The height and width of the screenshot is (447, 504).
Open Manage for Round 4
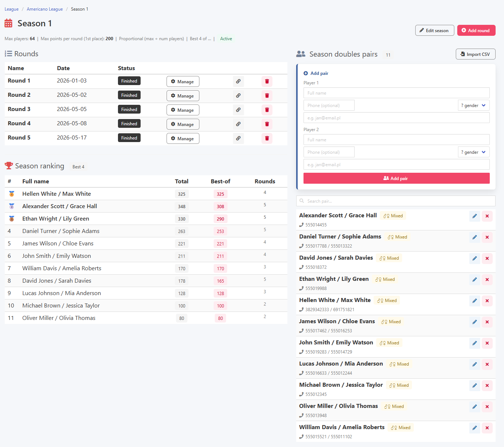[183, 124]
